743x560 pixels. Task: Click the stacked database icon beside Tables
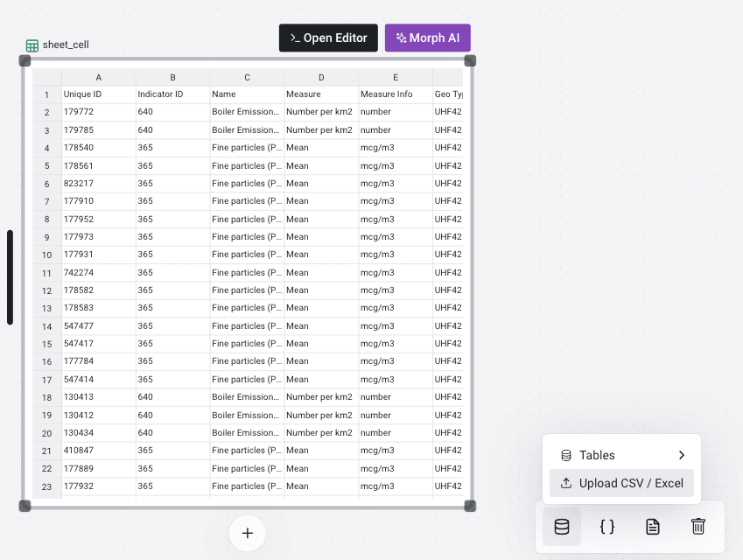(566, 455)
